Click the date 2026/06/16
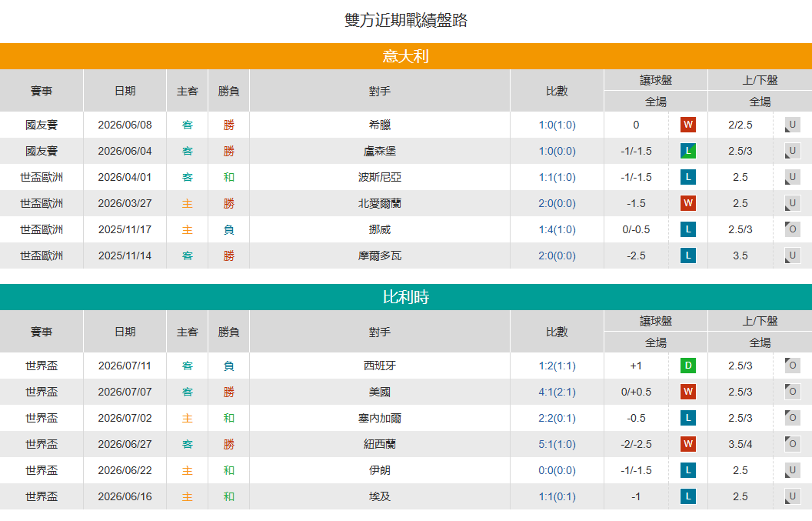Viewport: 812px width, 521px height. 125,496
